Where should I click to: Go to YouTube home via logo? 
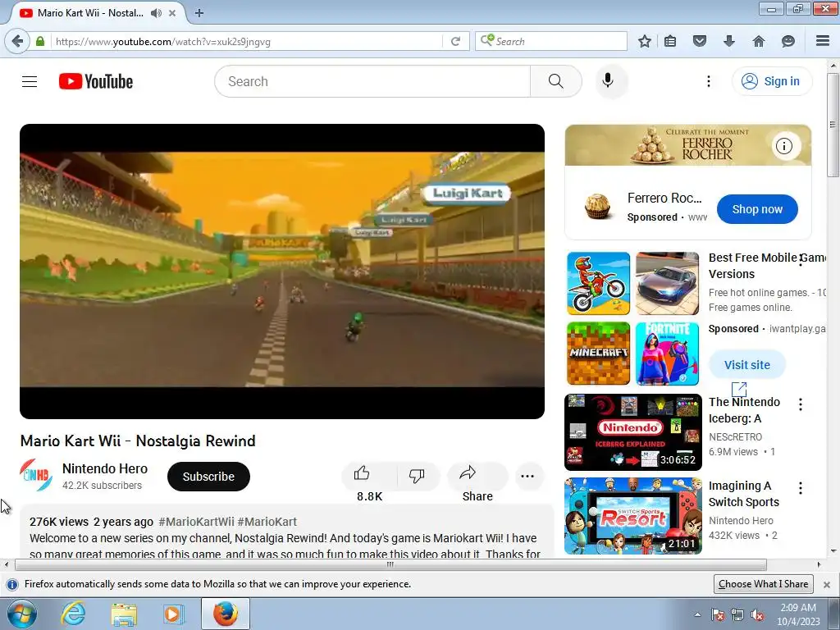pos(96,81)
